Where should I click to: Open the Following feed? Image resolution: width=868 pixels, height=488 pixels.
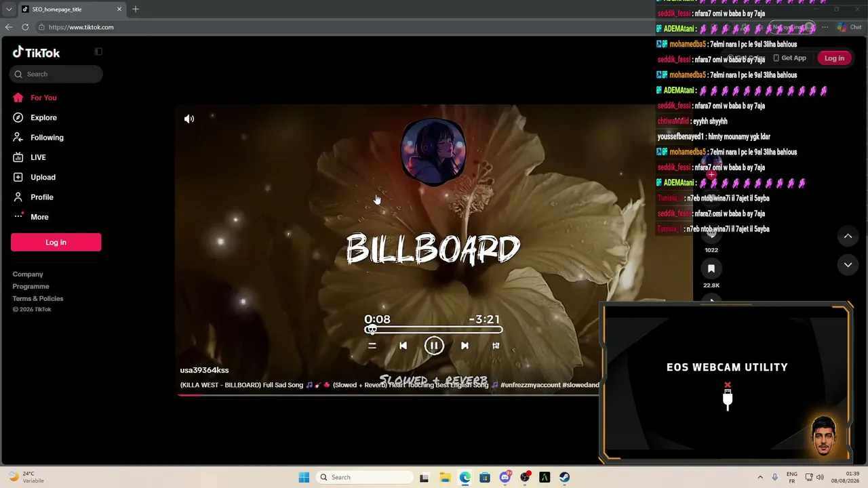(38, 137)
